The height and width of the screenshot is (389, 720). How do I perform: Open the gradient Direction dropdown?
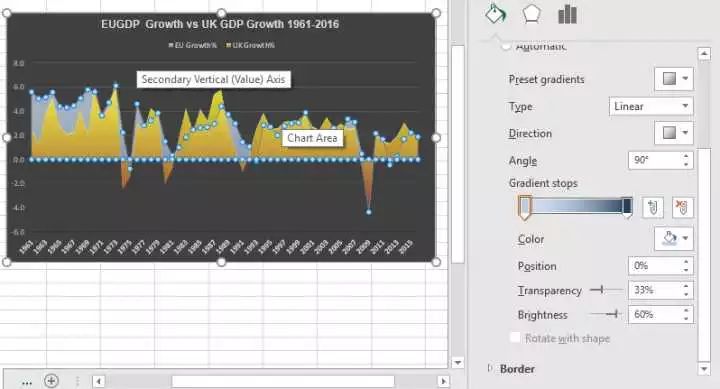pos(674,133)
